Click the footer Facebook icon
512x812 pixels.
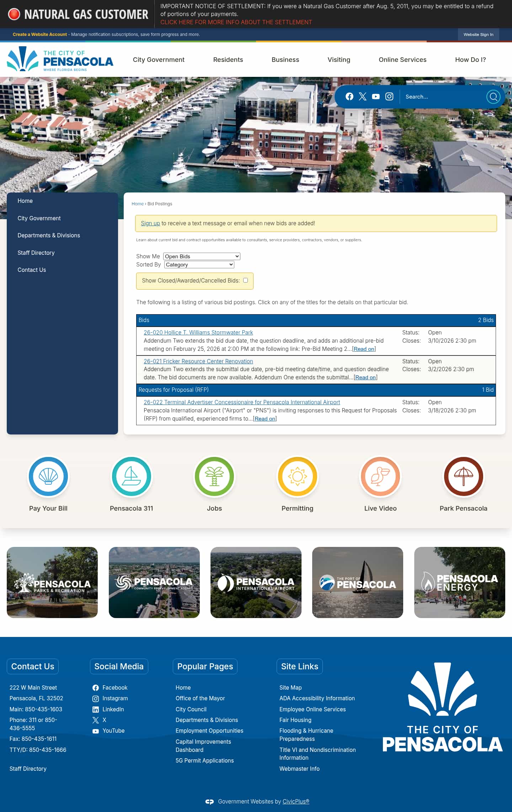pyautogui.click(x=96, y=688)
